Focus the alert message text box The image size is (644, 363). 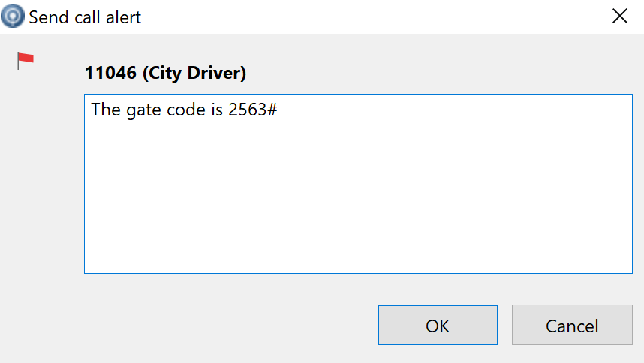pos(358,184)
